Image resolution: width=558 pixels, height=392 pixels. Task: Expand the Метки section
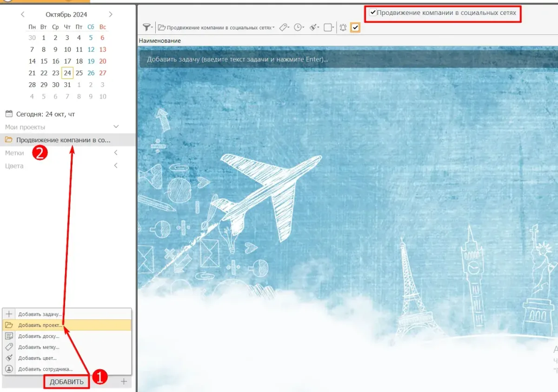pos(116,153)
